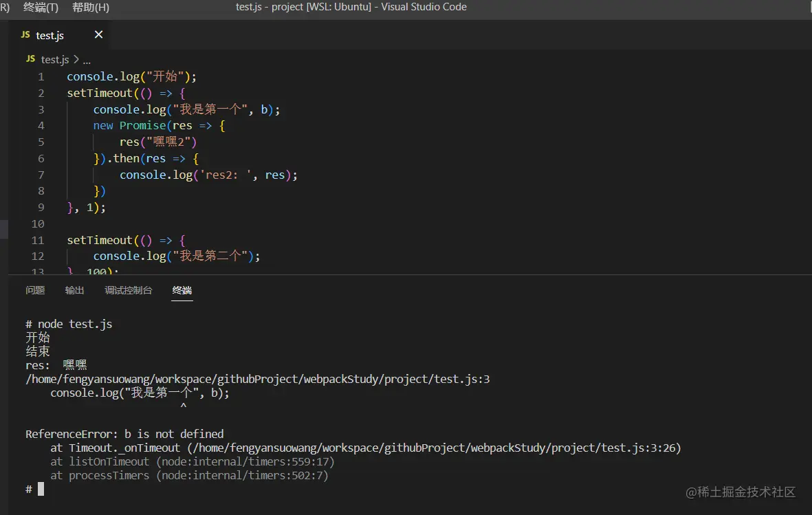Click line number 9 in the gutter

click(41, 207)
